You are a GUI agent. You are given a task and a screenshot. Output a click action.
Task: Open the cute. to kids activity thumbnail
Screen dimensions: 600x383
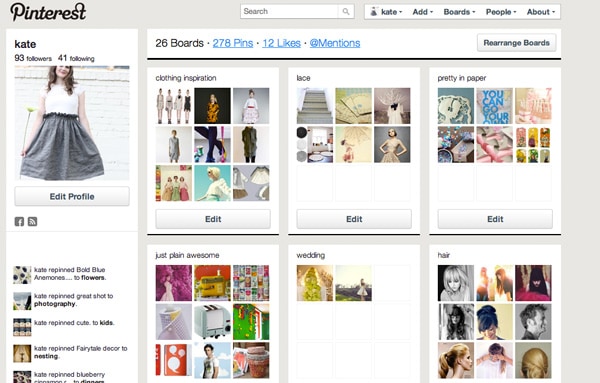[x=22, y=328]
